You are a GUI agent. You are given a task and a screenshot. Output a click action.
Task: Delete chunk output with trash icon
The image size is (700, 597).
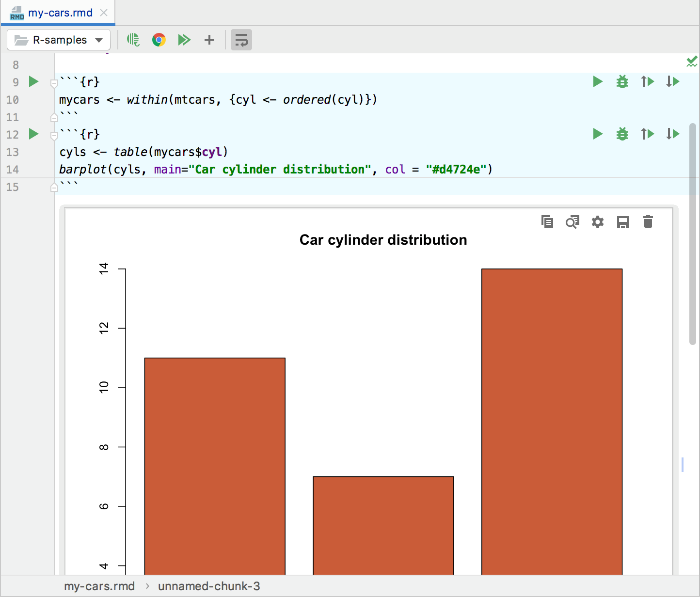648,222
